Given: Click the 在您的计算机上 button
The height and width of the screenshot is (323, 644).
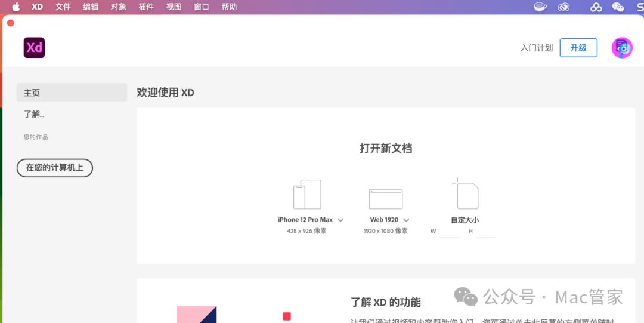Looking at the screenshot, I should [55, 168].
